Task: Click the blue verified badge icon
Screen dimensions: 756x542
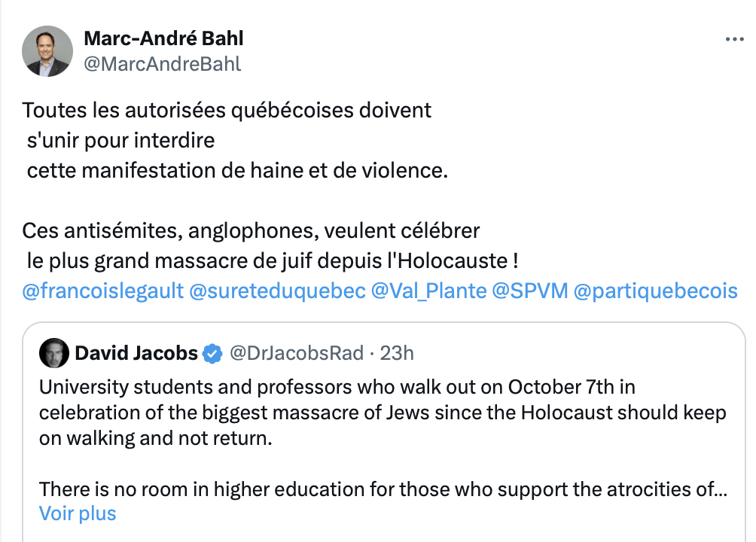Action: point(212,354)
